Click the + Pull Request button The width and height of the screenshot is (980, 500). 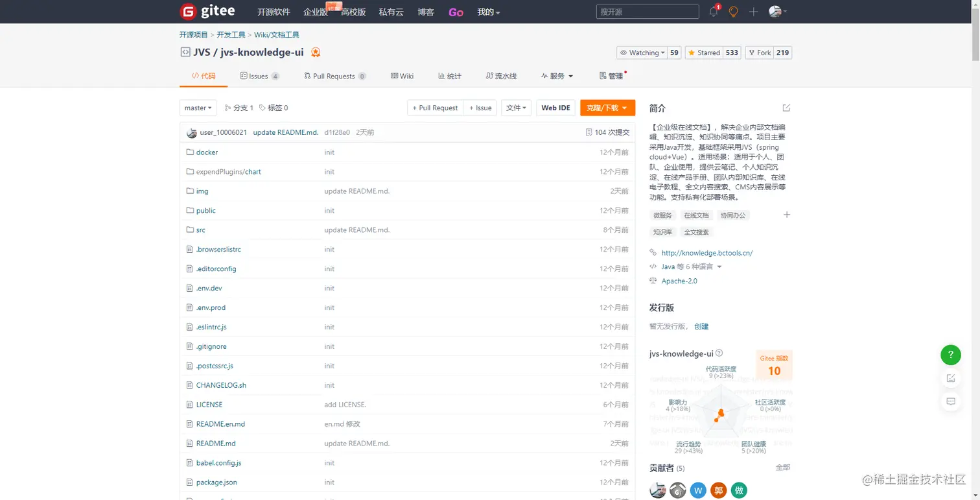click(x=435, y=108)
